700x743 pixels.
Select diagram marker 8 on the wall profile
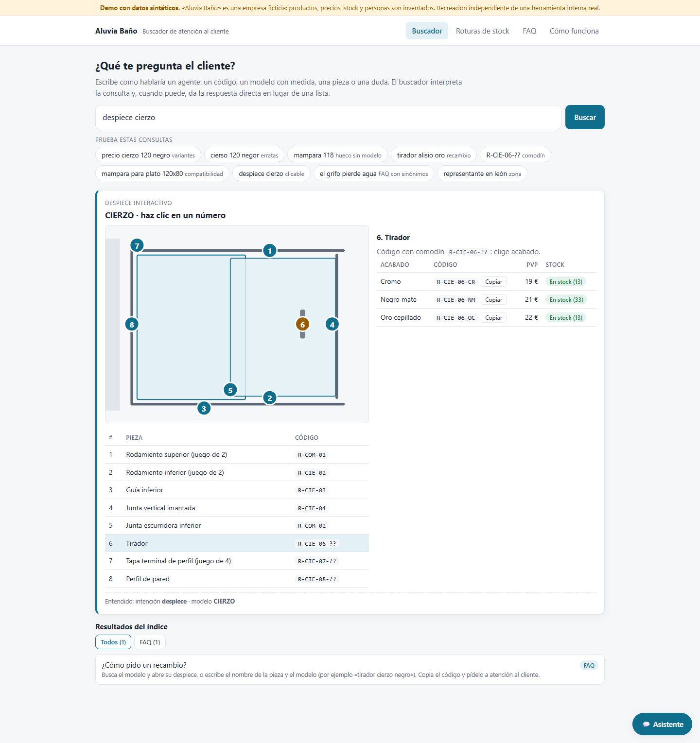132,324
